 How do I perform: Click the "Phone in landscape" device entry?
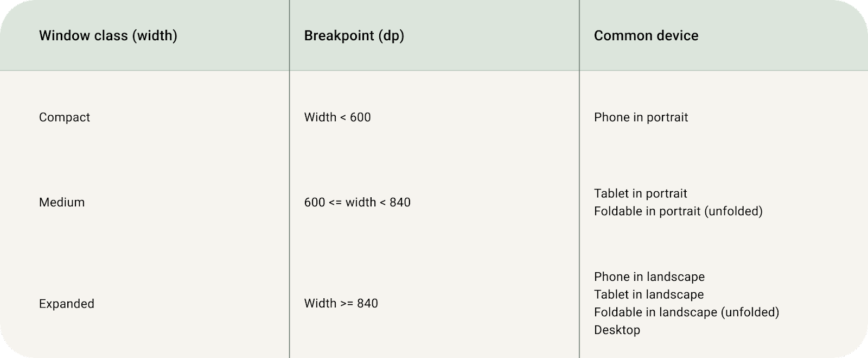click(x=649, y=277)
